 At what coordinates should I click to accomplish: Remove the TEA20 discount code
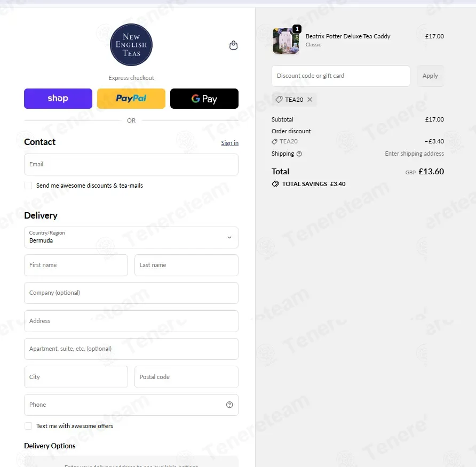[310, 100]
